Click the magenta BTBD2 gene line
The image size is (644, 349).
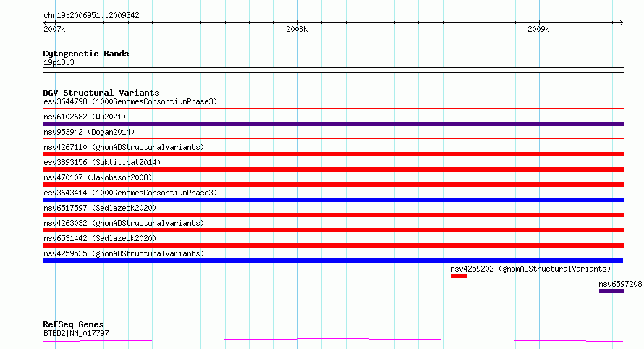pyautogui.click(x=333, y=340)
